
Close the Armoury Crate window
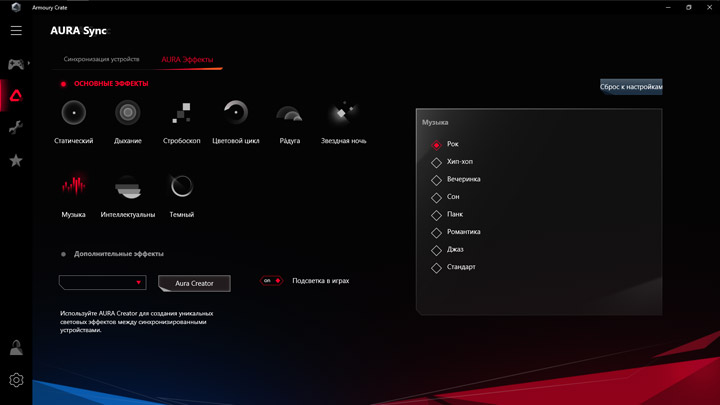(709, 7)
